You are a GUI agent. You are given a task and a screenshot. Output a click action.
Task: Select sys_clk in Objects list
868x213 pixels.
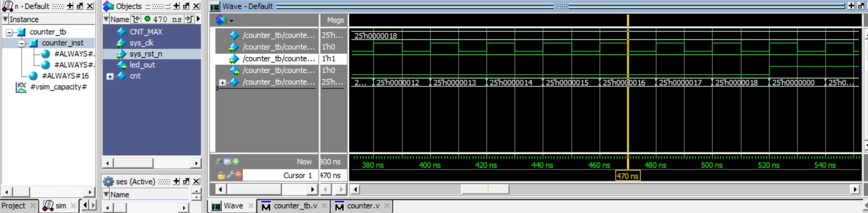pos(141,43)
